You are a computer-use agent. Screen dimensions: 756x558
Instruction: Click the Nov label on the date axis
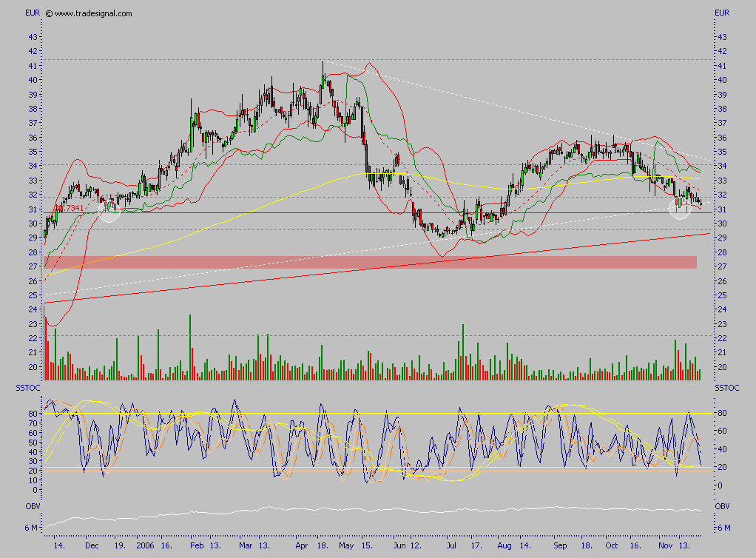click(x=665, y=545)
